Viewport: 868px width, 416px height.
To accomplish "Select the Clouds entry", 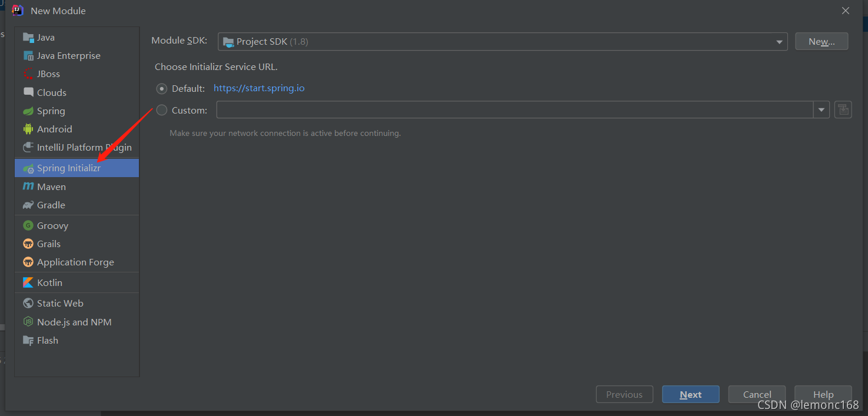I will coord(77,92).
